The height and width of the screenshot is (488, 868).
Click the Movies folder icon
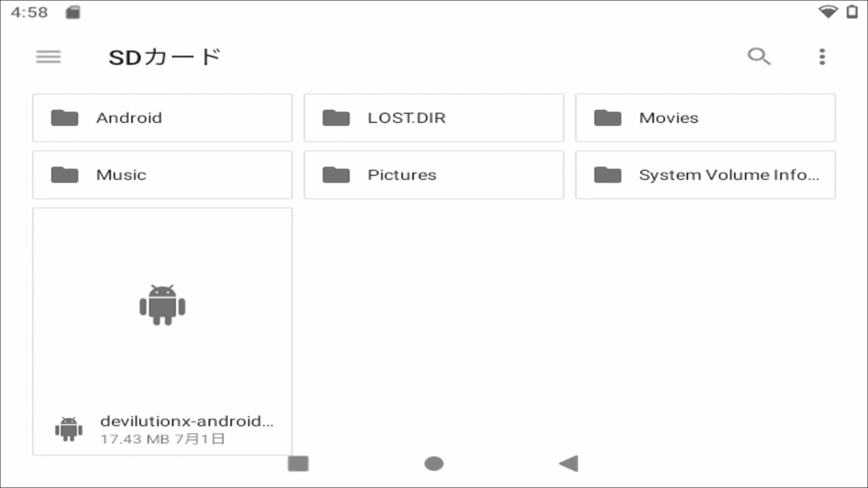608,117
